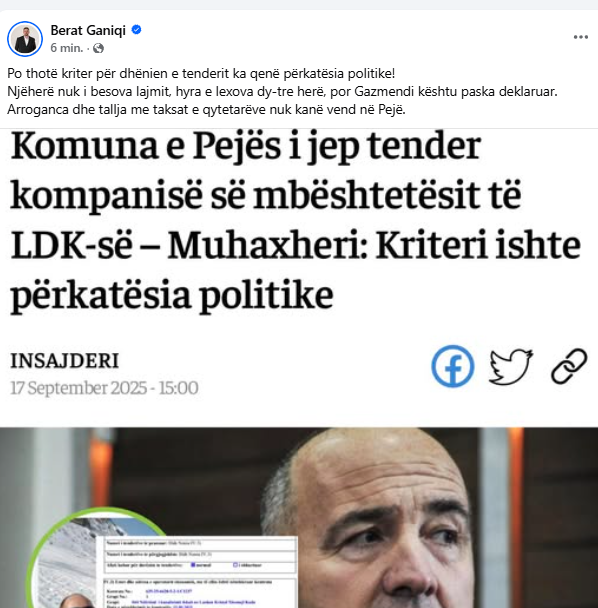Share article via the Twitter bird icon

(x=511, y=366)
